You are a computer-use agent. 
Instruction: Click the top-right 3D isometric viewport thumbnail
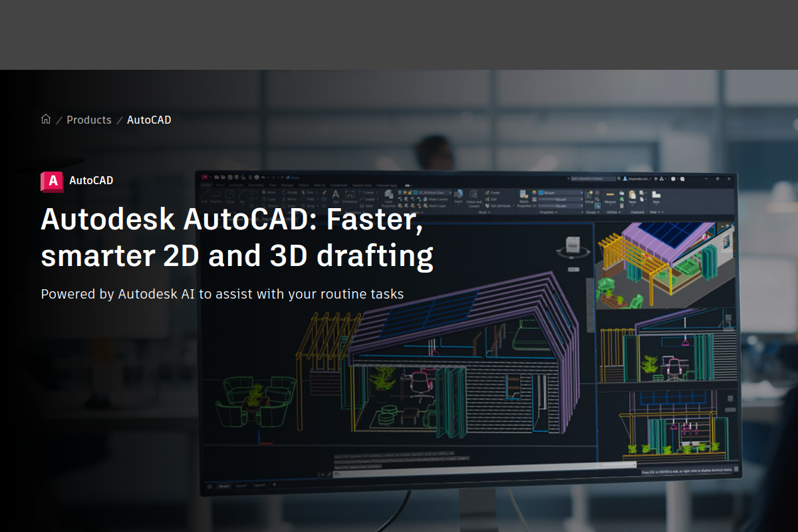666,266
